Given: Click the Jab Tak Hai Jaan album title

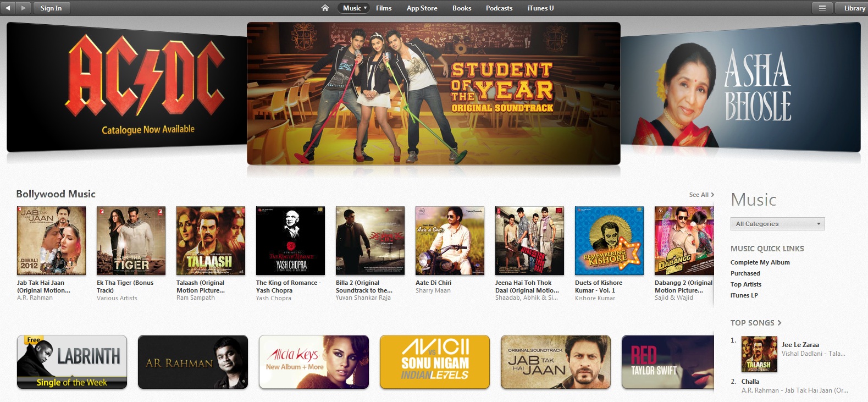Looking at the screenshot, I should coord(43,287).
